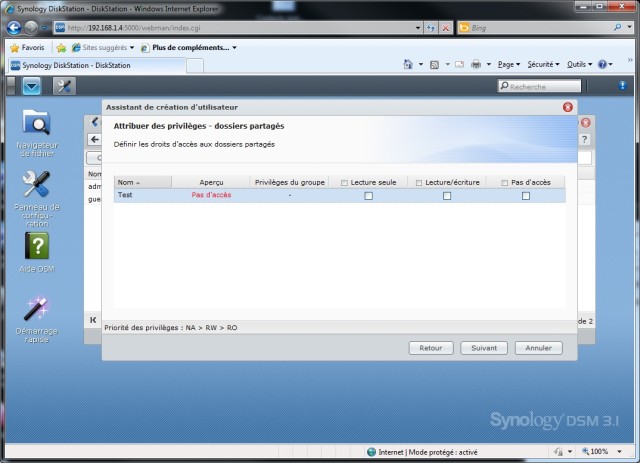The height and width of the screenshot is (463, 640).
Task: Check Lecture/écriture for the Test folder
Action: click(x=447, y=196)
